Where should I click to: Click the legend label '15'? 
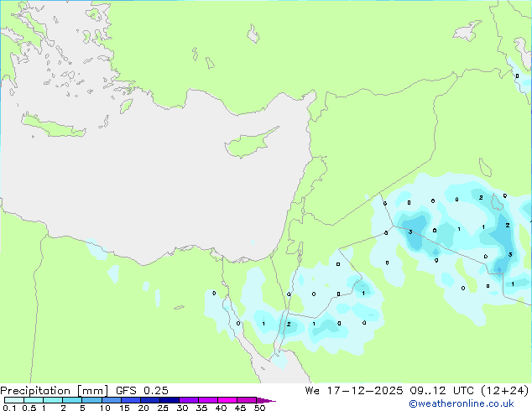(x=124, y=408)
